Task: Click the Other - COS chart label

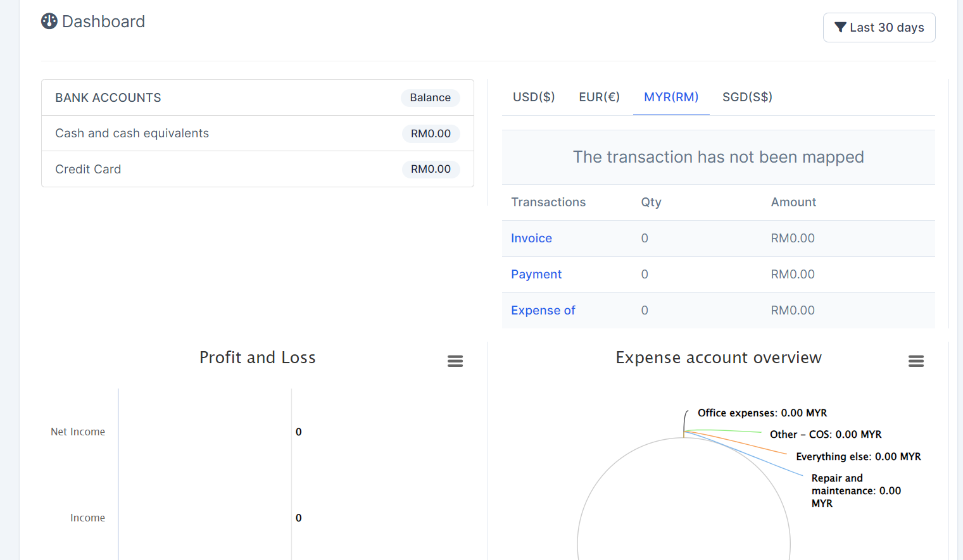Action: click(x=825, y=435)
